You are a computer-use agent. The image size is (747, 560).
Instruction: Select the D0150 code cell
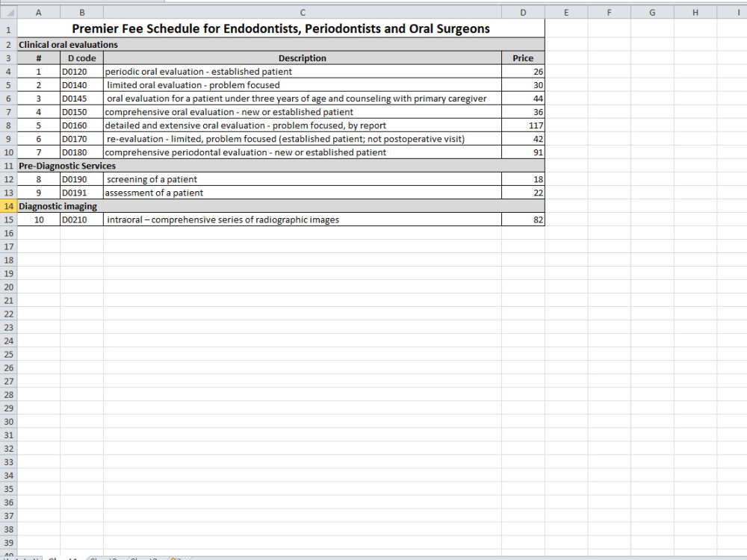tap(82, 112)
